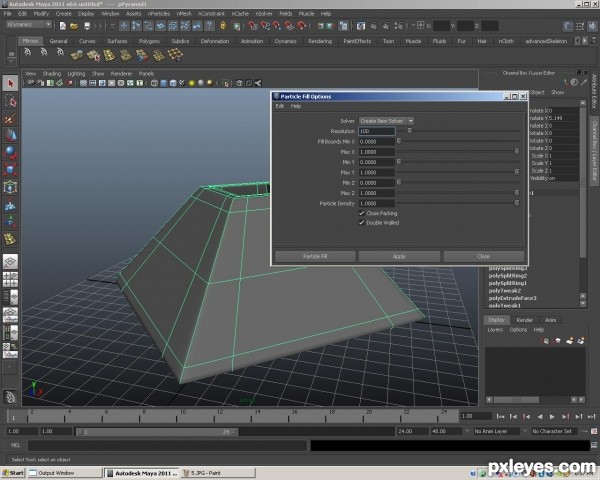The width and height of the screenshot is (600, 480).
Task: Click the Particle Density slider
Action: pyautogui.click(x=517, y=203)
